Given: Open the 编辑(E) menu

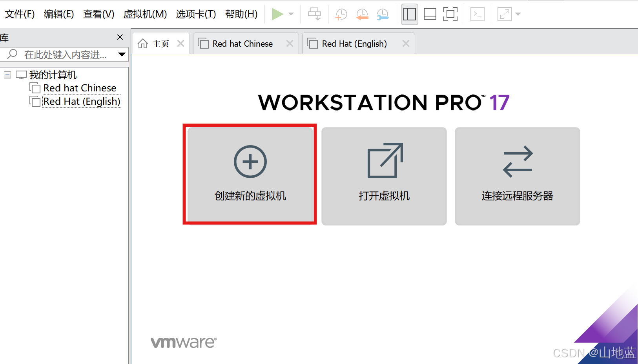Looking at the screenshot, I should pyautogui.click(x=59, y=14).
